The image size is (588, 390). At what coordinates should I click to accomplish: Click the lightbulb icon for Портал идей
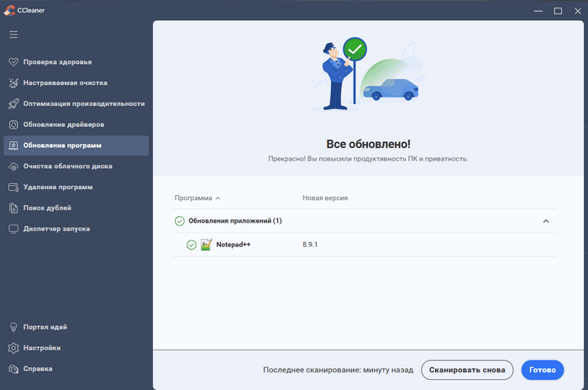pyautogui.click(x=13, y=327)
